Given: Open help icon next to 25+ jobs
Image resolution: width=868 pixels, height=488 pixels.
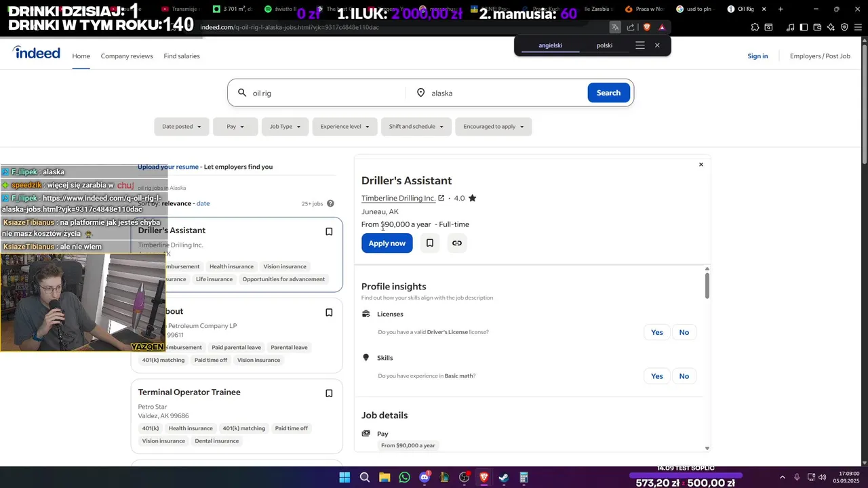Looking at the screenshot, I should (x=330, y=203).
